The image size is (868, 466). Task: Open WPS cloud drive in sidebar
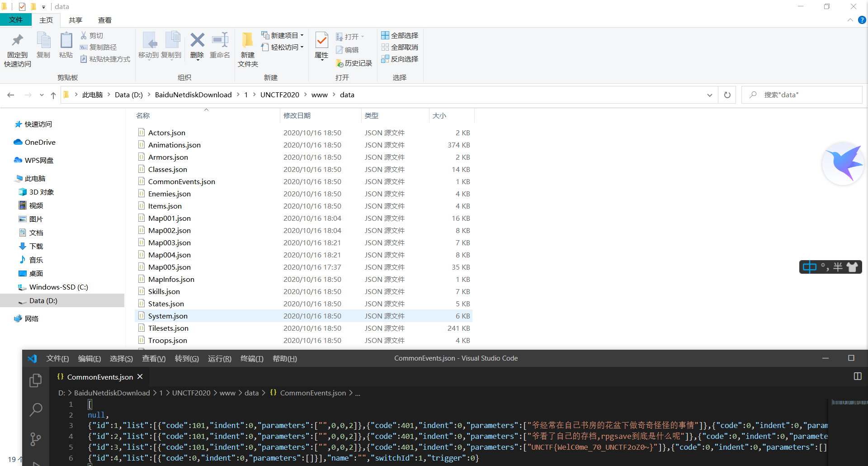(39, 160)
